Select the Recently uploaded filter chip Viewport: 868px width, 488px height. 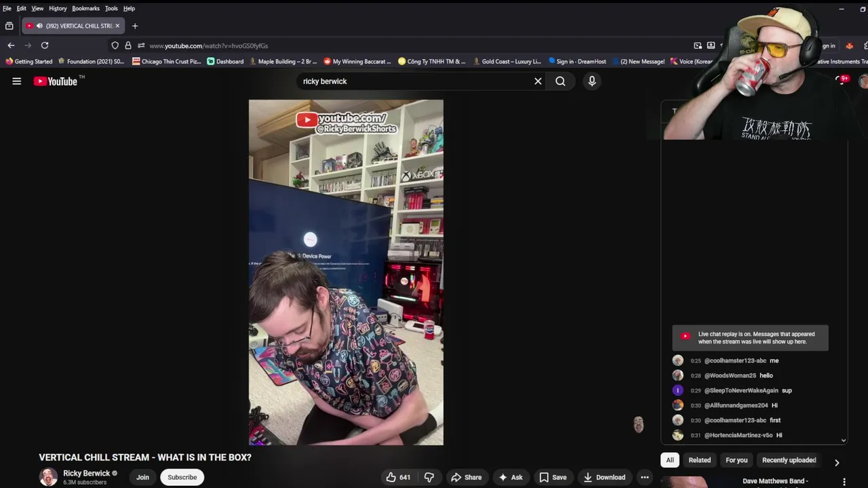[789, 460]
